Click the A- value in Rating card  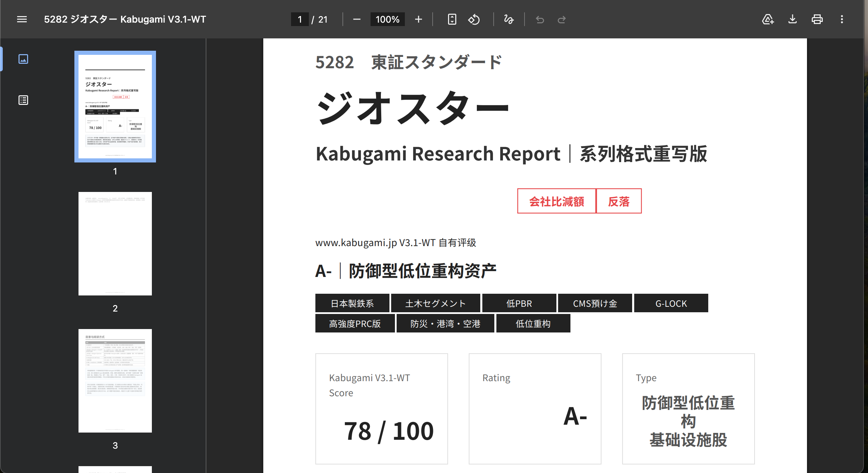click(575, 416)
